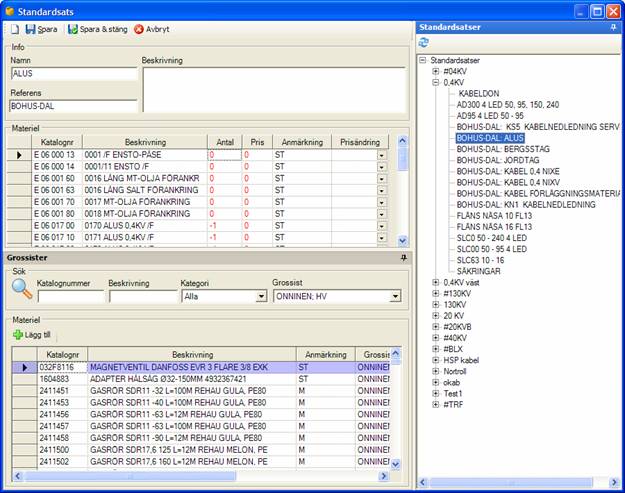Click the Pris column header
The height and width of the screenshot is (493, 625).
[257, 142]
